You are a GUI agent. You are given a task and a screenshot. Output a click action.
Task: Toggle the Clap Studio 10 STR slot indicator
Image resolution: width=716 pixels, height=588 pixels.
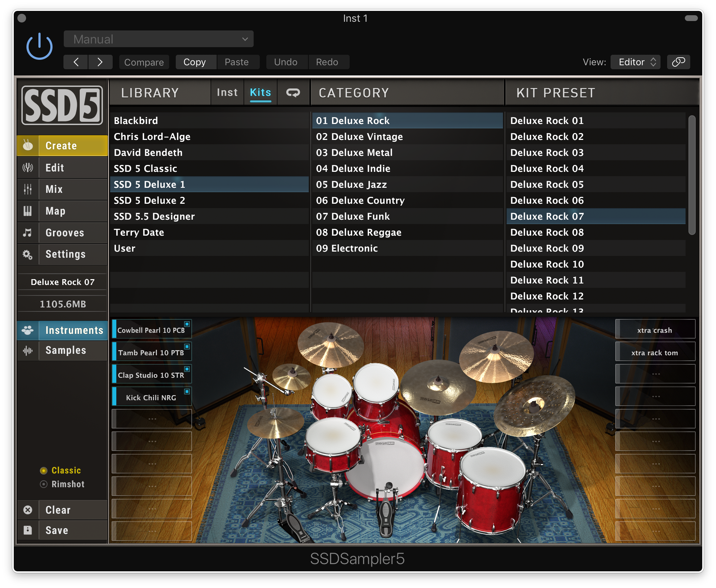(187, 369)
